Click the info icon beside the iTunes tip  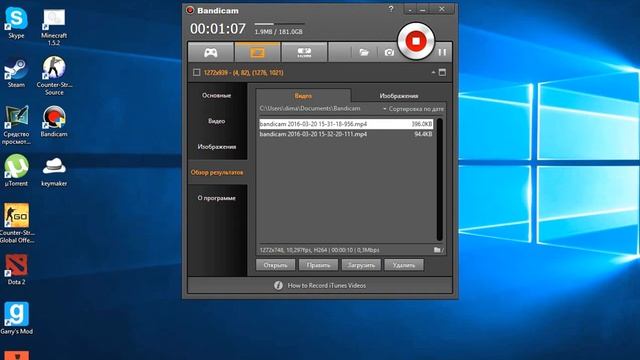pyautogui.click(x=278, y=285)
